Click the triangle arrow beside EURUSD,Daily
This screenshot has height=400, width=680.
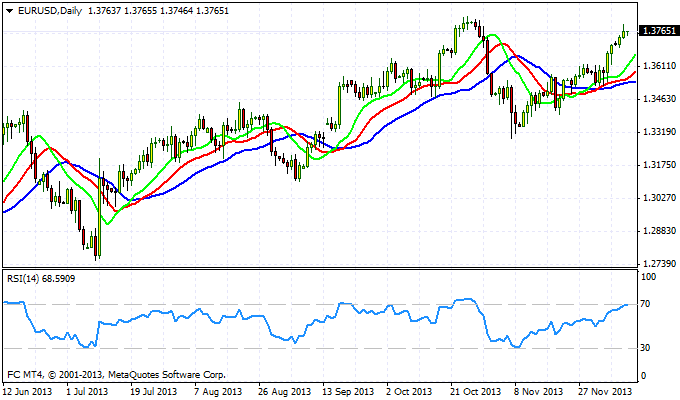[10, 11]
